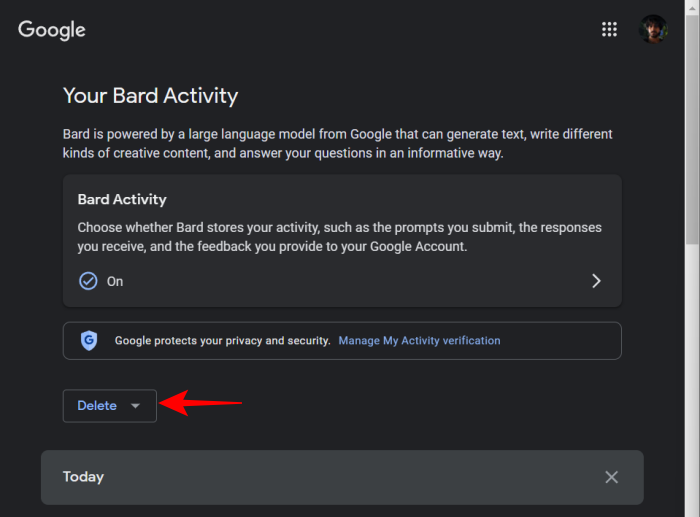
Task: Open the Delete dropdown
Action: [x=110, y=406]
